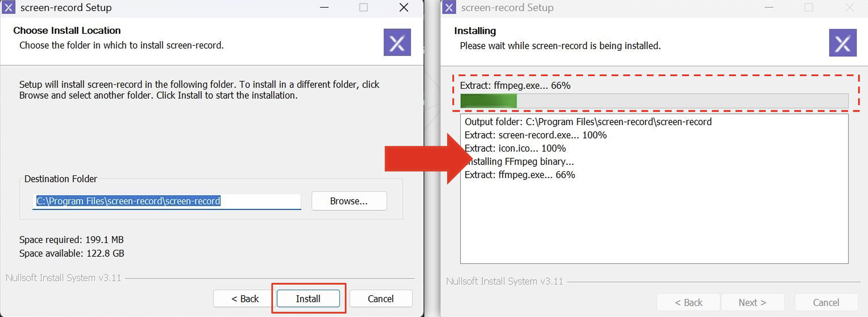This screenshot has width=868, height=317.
Task: Click title bar app icon of left Setup window
Action: pos(9,7)
